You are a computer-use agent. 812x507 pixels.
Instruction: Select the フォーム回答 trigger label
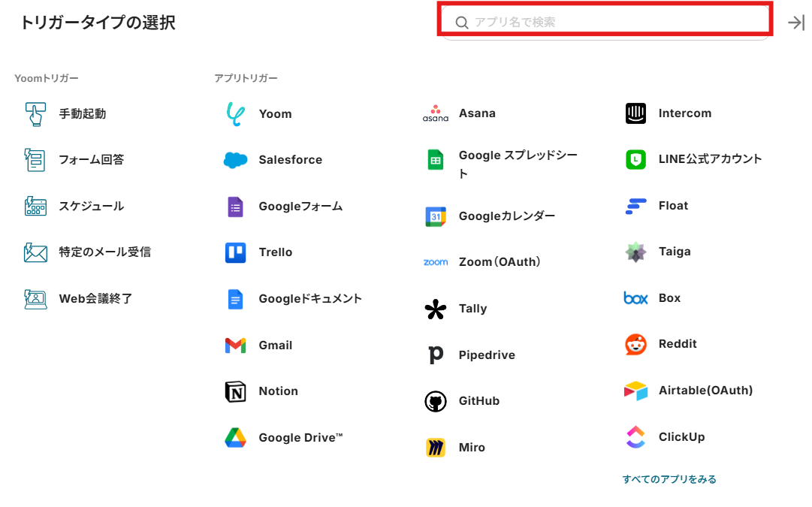pos(91,160)
